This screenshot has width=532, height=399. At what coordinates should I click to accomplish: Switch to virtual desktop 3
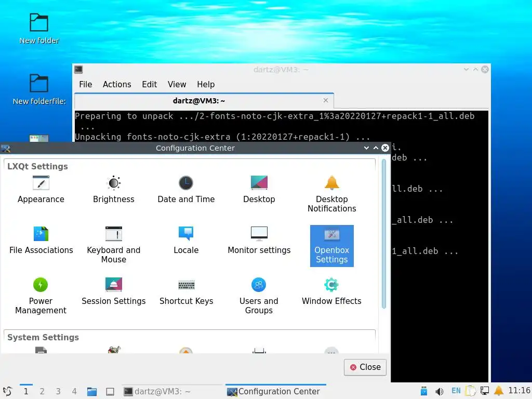(58, 391)
